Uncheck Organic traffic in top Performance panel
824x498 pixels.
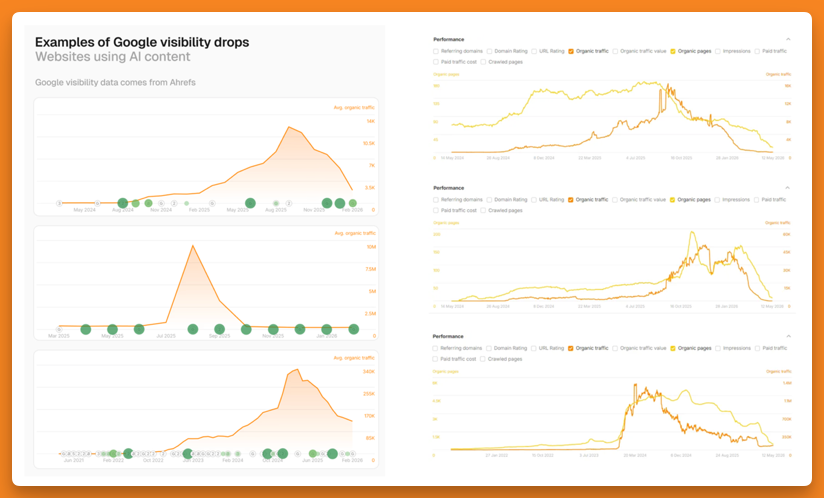tap(571, 51)
